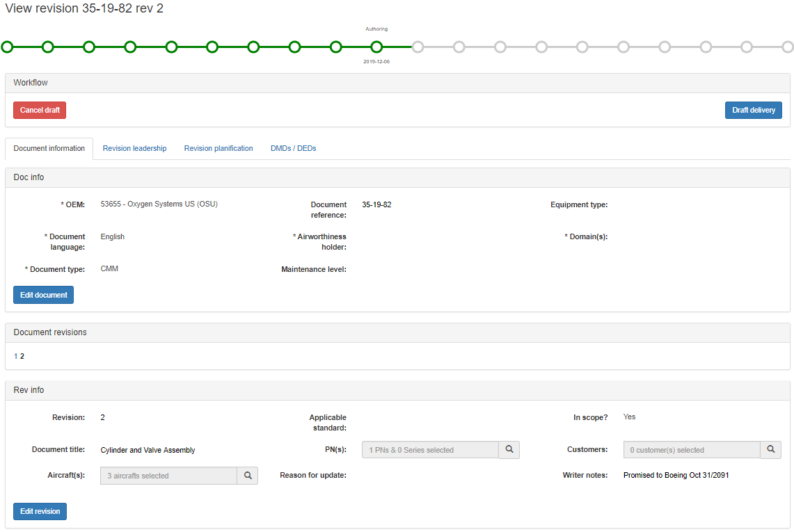
Task: Select the Document information tab
Action: click(49, 148)
